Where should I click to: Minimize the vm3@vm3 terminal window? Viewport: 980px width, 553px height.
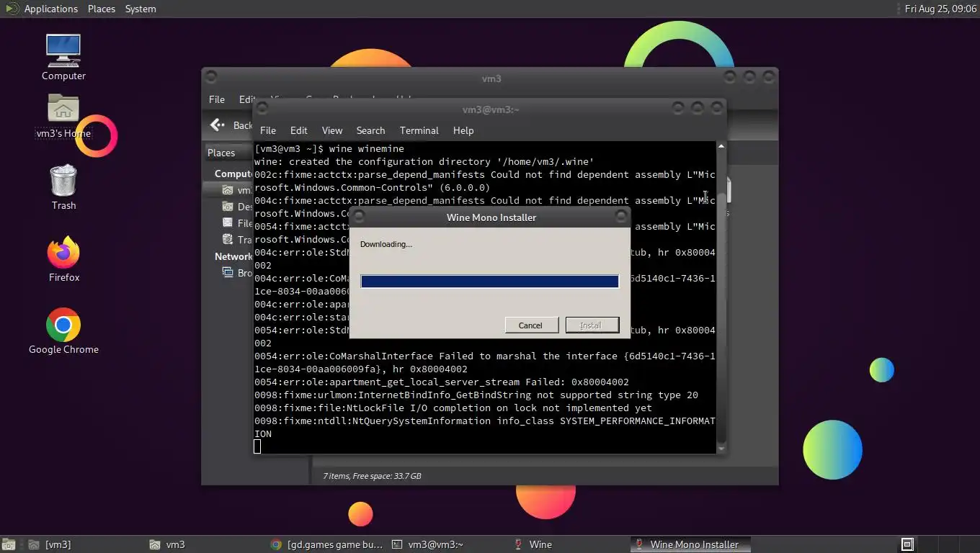(x=677, y=108)
